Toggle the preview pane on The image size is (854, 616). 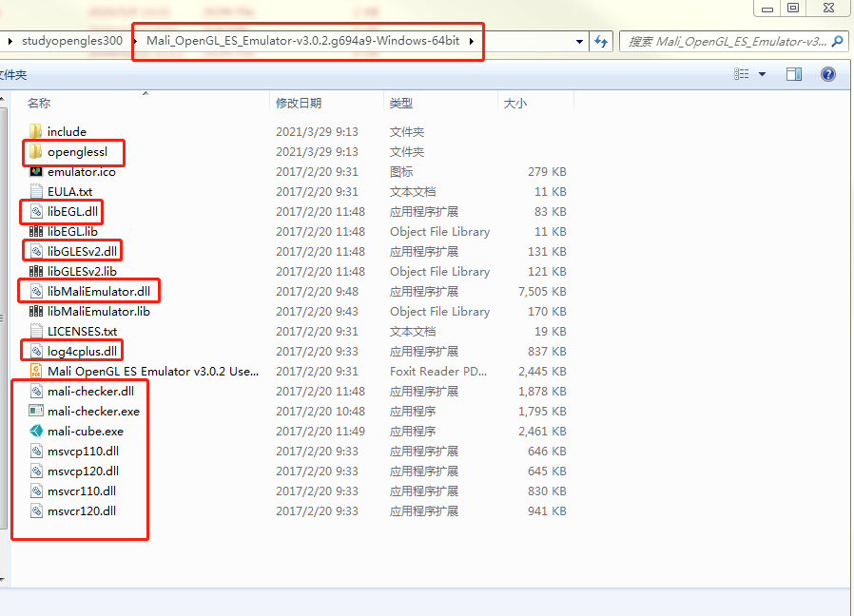tap(794, 74)
